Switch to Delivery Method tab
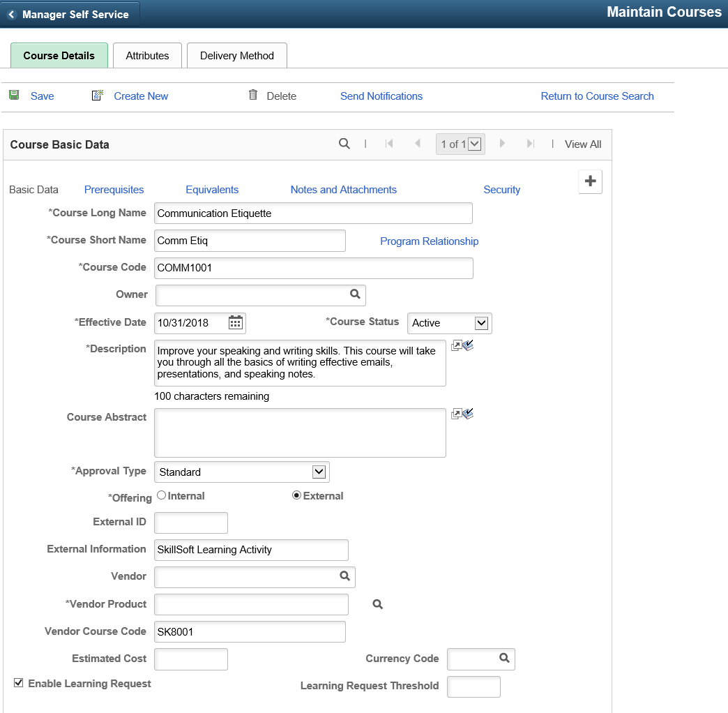The width and height of the screenshot is (728, 713). [237, 56]
